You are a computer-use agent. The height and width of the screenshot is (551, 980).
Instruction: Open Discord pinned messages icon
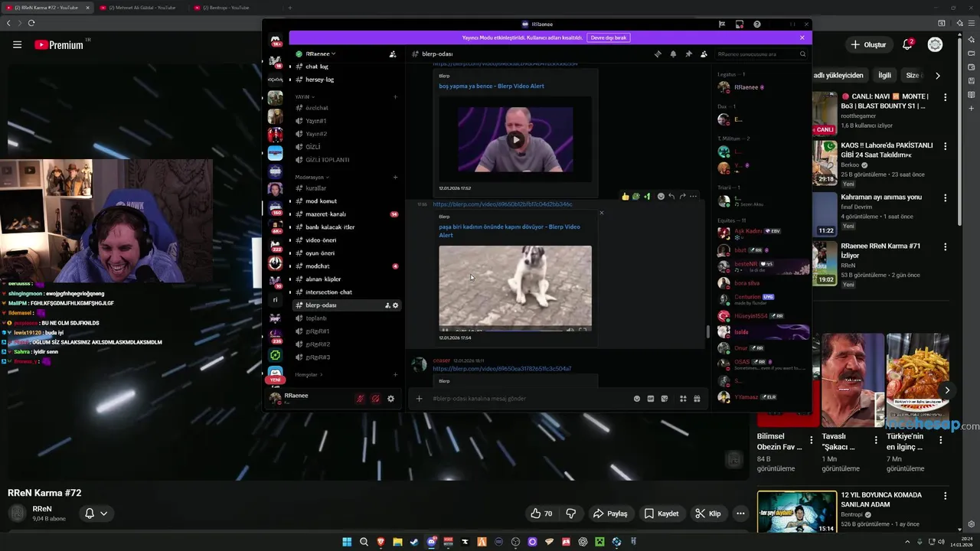(688, 54)
